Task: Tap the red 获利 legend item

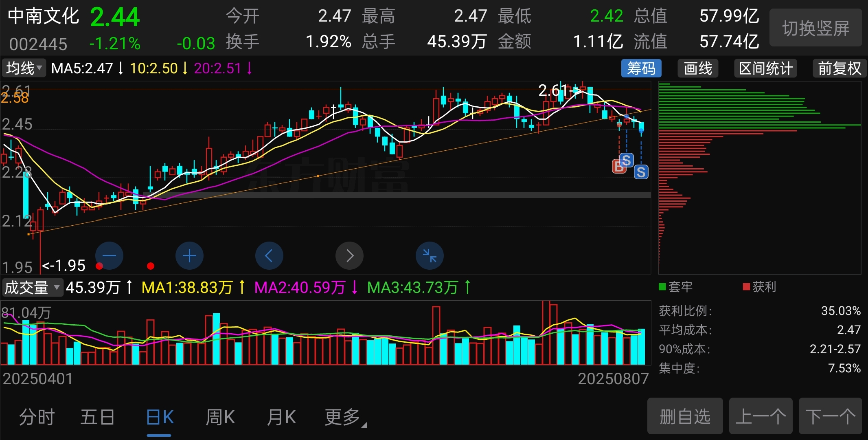Action: (x=760, y=287)
